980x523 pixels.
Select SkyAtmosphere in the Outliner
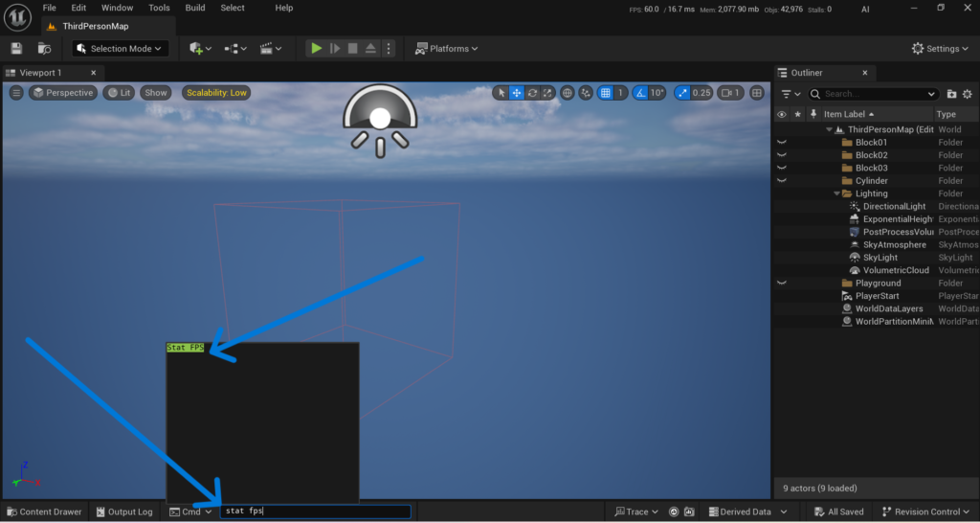click(x=895, y=244)
